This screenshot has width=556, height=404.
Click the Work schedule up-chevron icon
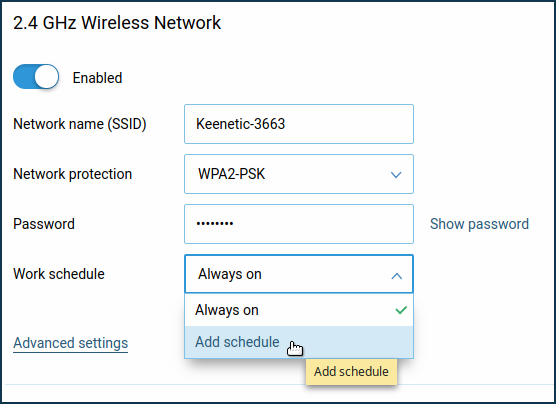[397, 276]
